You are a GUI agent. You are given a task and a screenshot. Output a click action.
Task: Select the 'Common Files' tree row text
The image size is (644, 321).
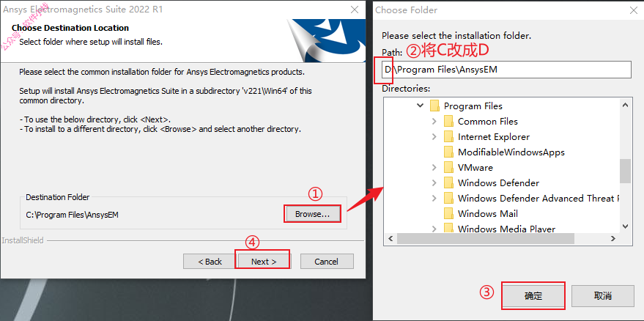point(488,121)
